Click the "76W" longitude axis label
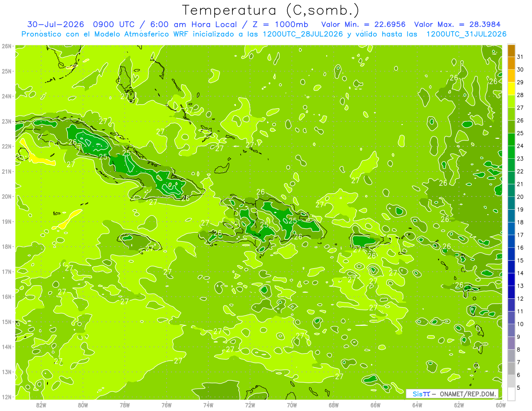Image resolution: width=532 pixels, height=411 pixels. [167, 405]
